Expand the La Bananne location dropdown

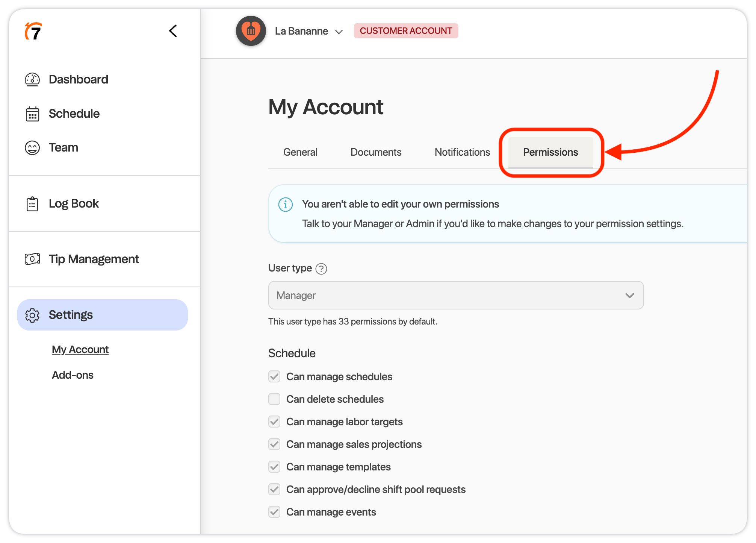[339, 32]
